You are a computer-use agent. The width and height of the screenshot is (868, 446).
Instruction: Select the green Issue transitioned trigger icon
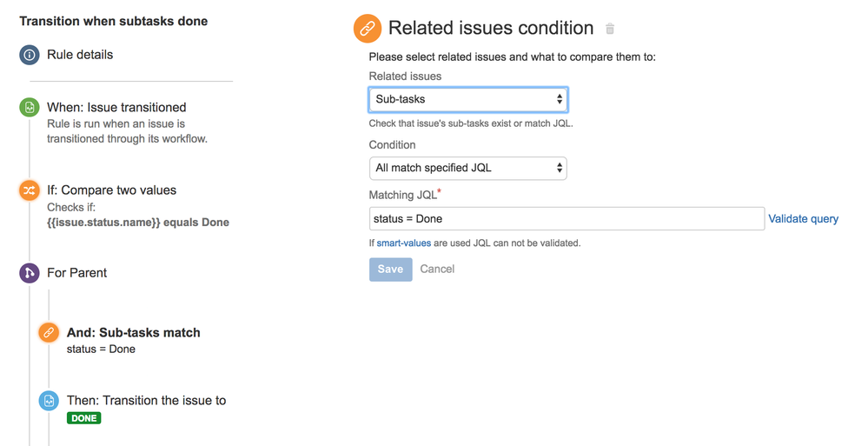pyautogui.click(x=30, y=107)
